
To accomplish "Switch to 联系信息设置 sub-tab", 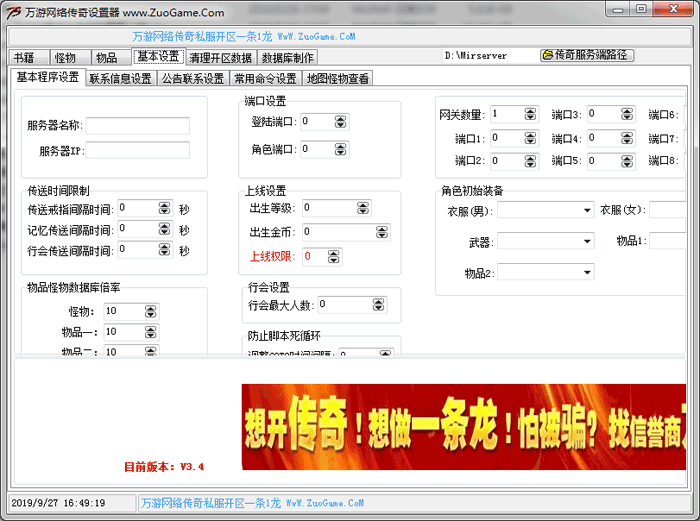I will tap(121, 79).
